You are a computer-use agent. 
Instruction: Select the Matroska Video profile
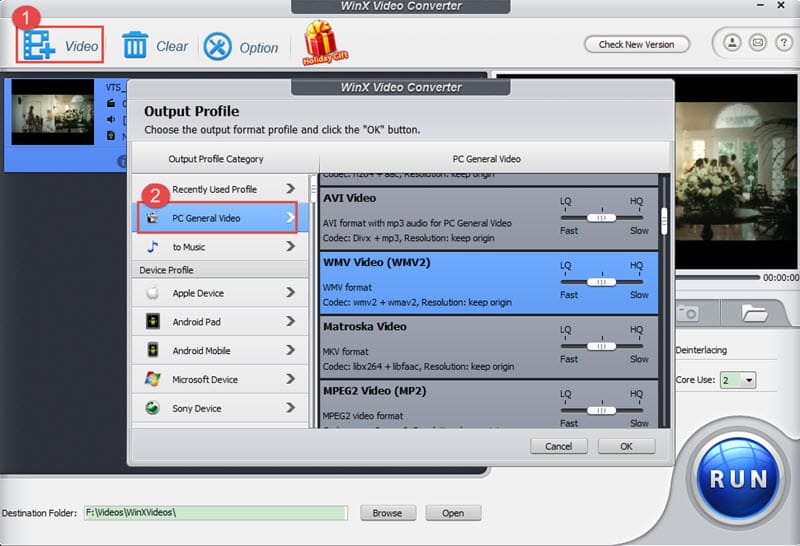point(489,347)
